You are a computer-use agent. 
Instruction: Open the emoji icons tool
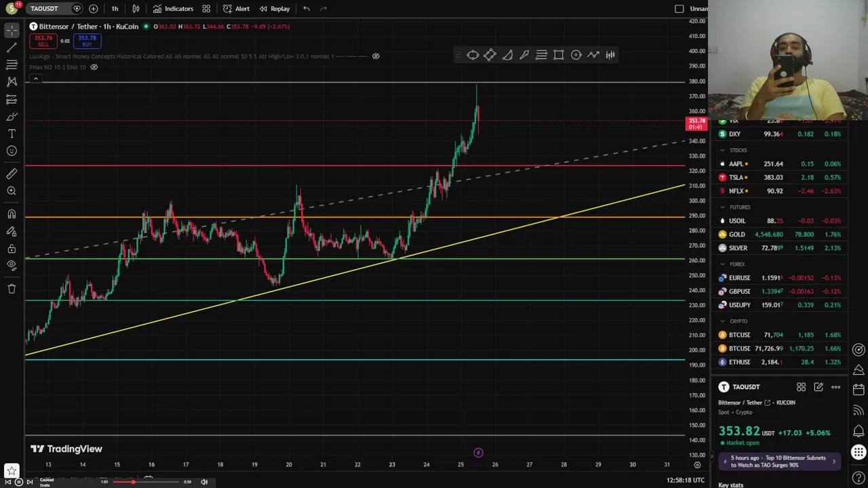[x=12, y=150]
